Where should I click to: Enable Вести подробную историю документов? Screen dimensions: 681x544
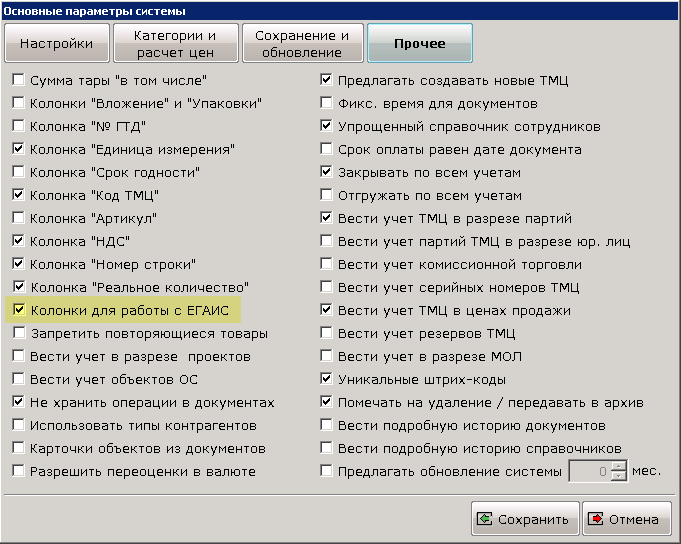pyautogui.click(x=326, y=425)
